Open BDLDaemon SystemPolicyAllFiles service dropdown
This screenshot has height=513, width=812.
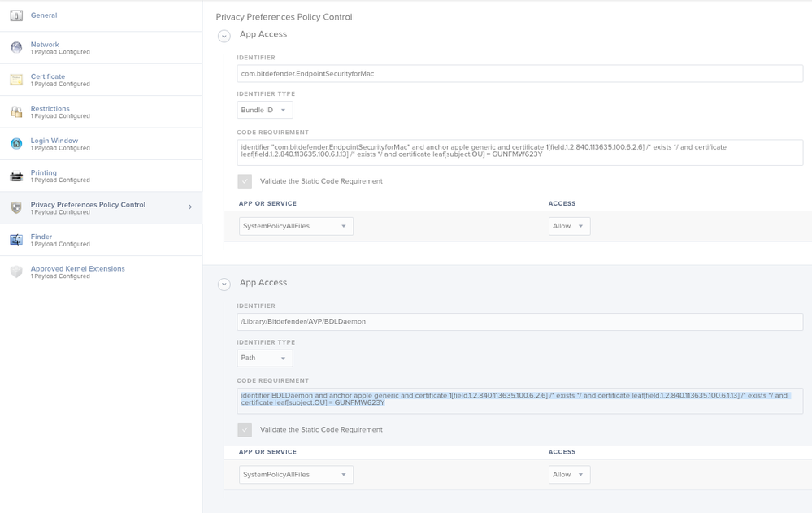click(x=296, y=475)
